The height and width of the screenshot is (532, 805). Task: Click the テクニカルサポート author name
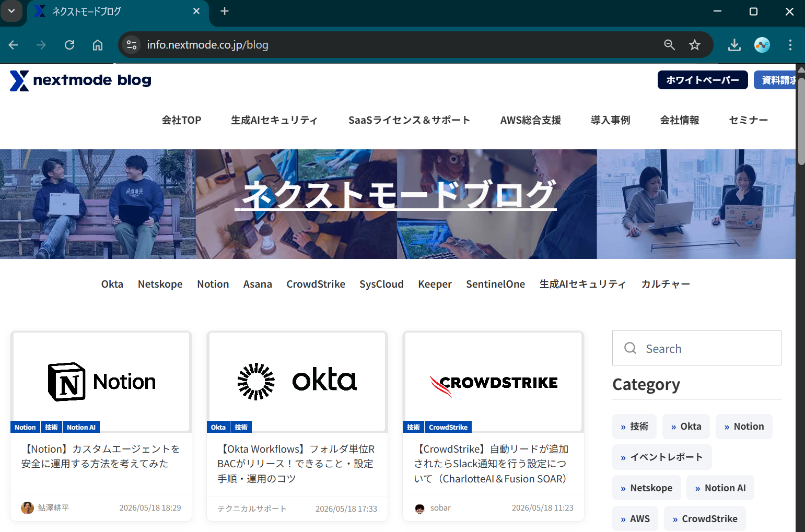[252, 509]
